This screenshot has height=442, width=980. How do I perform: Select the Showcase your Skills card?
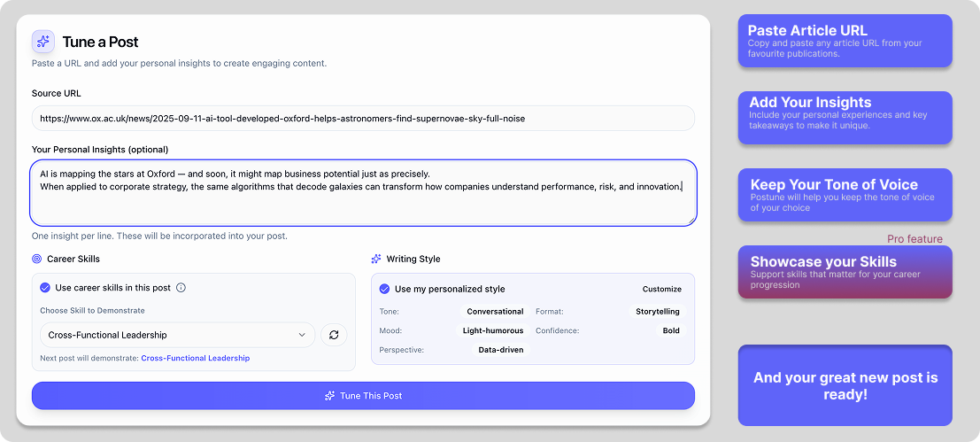click(845, 272)
